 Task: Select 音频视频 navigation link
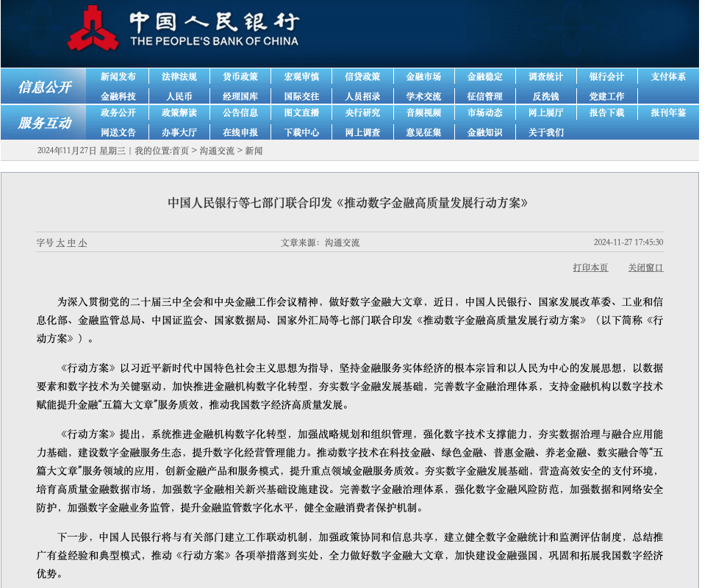423,112
